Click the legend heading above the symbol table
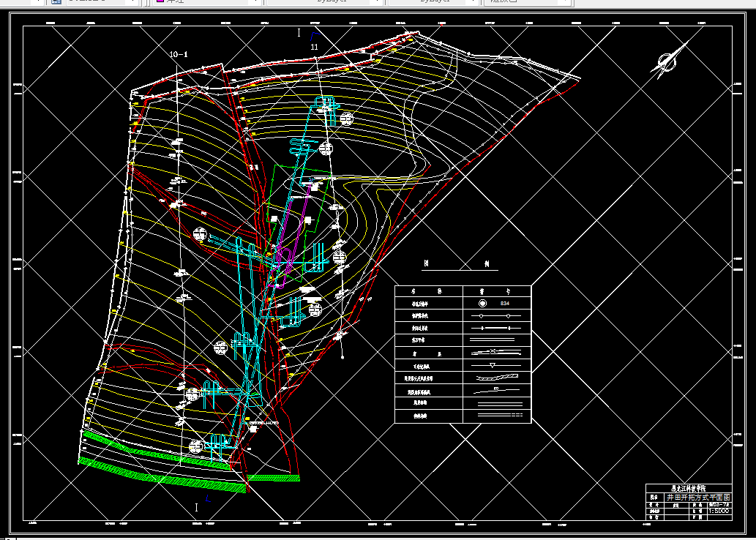The width and height of the screenshot is (756, 540). click(457, 264)
